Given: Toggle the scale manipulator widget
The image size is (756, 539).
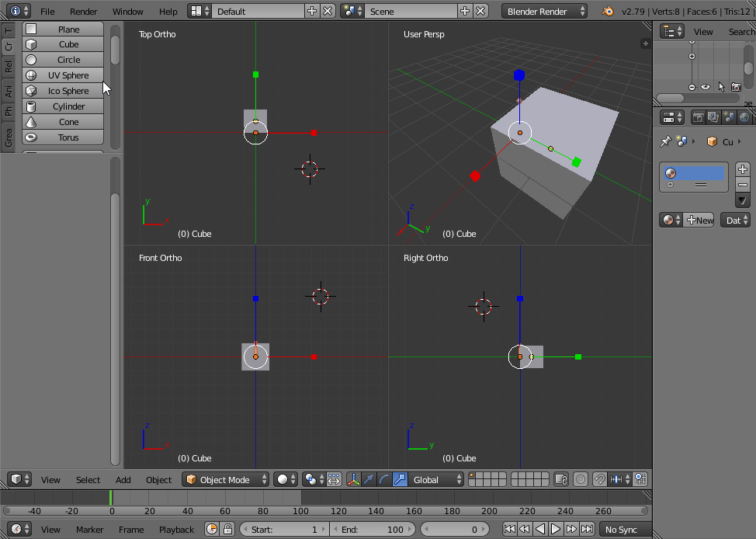Looking at the screenshot, I should pyautogui.click(x=401, y=480).
